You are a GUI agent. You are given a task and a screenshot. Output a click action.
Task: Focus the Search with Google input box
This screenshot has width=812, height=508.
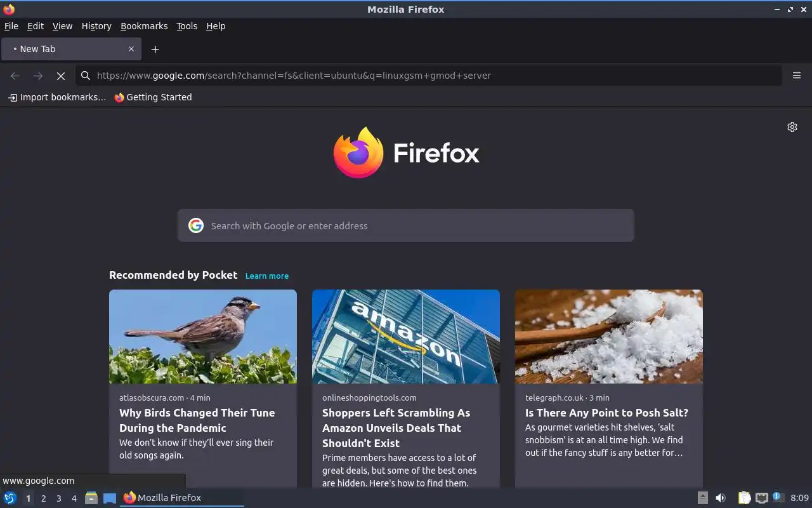point(406,225)
